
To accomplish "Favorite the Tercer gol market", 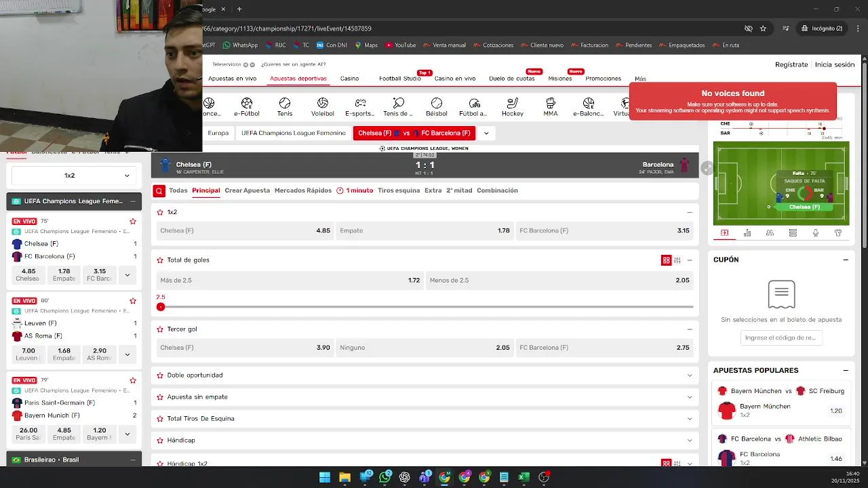I will coord(160,329).
